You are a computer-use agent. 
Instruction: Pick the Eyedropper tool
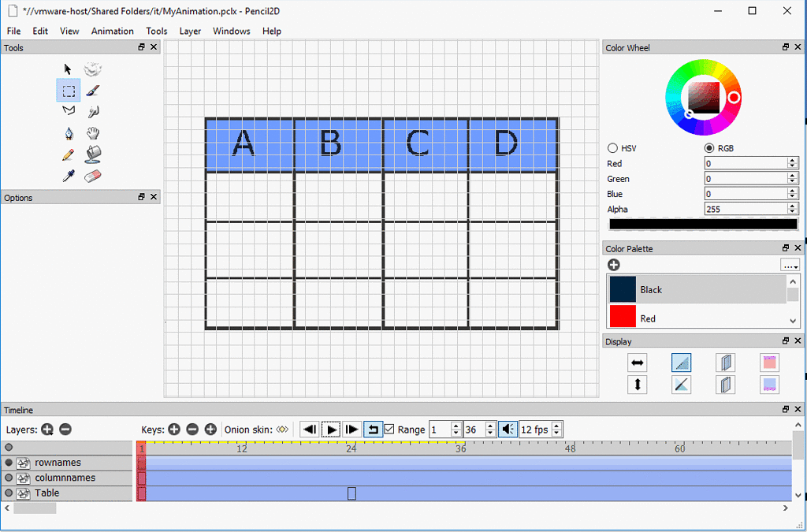point(68,176)
